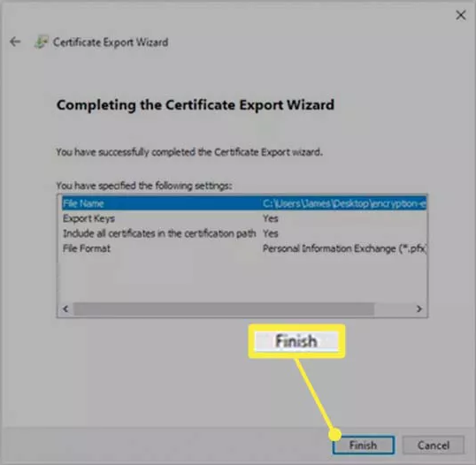476x465 pixels.
Task: Click the Certificate Export Wizard title text
Action: [x=111, y=42]
